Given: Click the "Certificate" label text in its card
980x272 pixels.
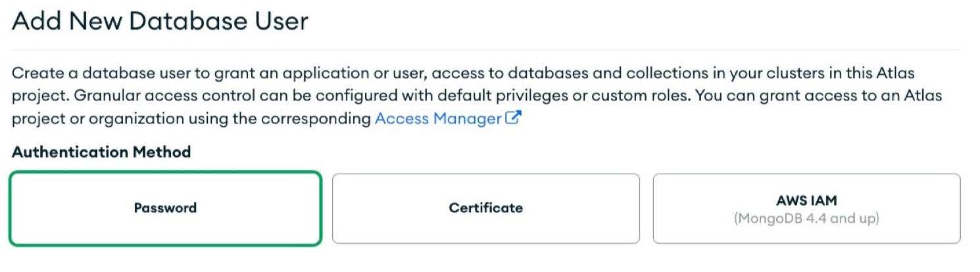Looking at the screenshot, I should click(x=485, y=208).
